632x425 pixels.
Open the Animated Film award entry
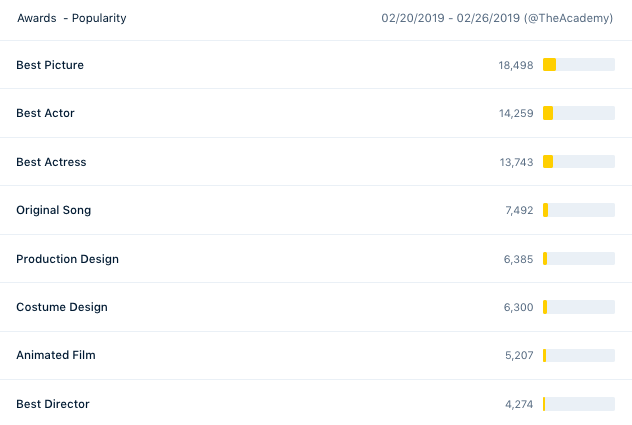pyautogui.click(x=56, y=355)
